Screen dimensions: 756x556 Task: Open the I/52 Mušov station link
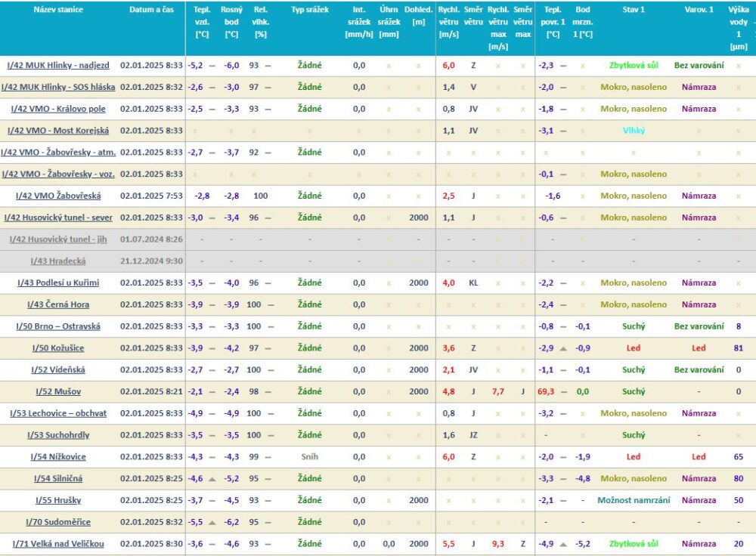point(58,391)
